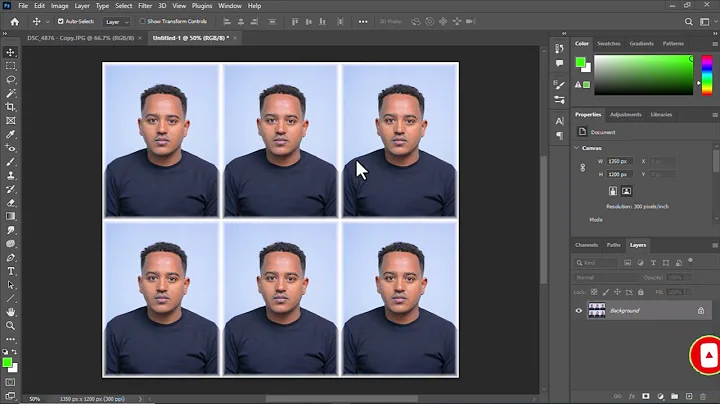Select the Clone Stamp tool
Image resolution: width=720 pixels, height=404 pixels.
10,175
